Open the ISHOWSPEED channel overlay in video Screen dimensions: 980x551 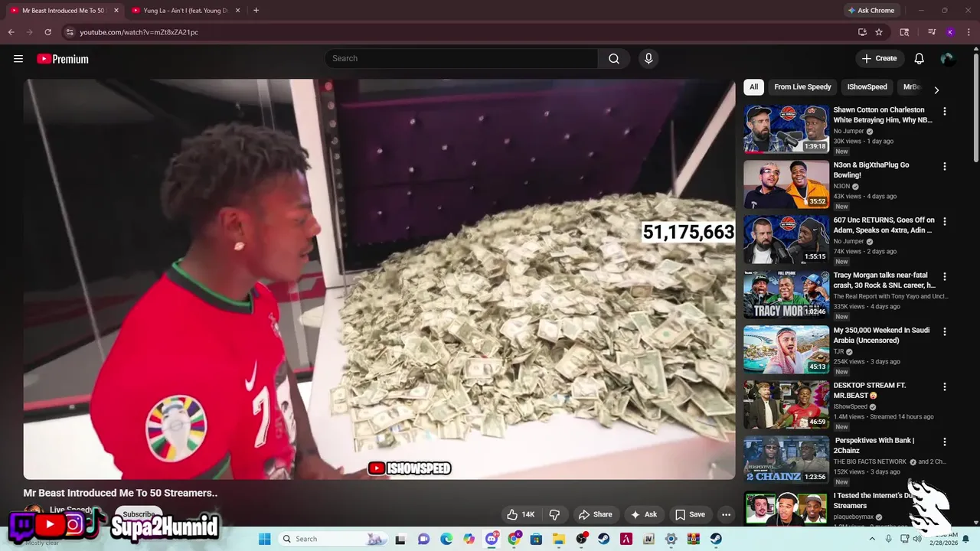point(410,468)
